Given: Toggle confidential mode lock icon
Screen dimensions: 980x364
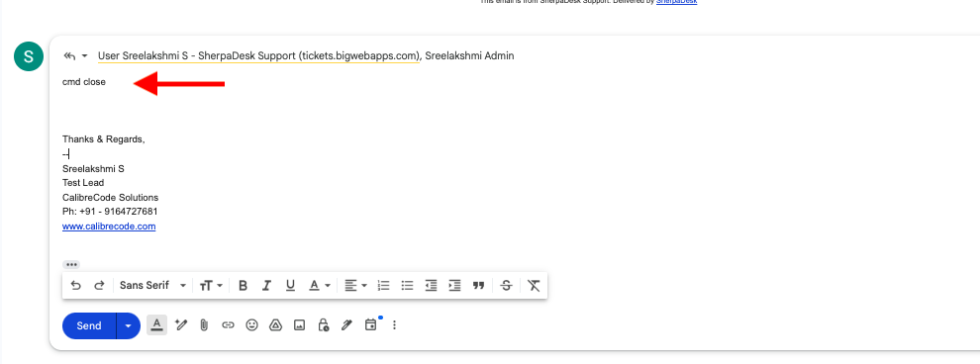Looking at the screenshot, I should pos(323,324).
